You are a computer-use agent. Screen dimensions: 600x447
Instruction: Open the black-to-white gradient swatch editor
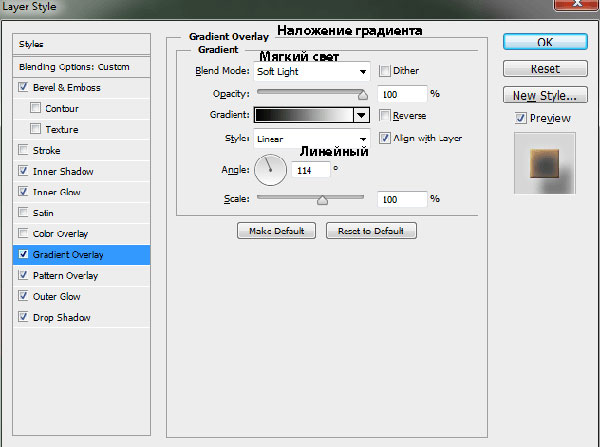304,115
